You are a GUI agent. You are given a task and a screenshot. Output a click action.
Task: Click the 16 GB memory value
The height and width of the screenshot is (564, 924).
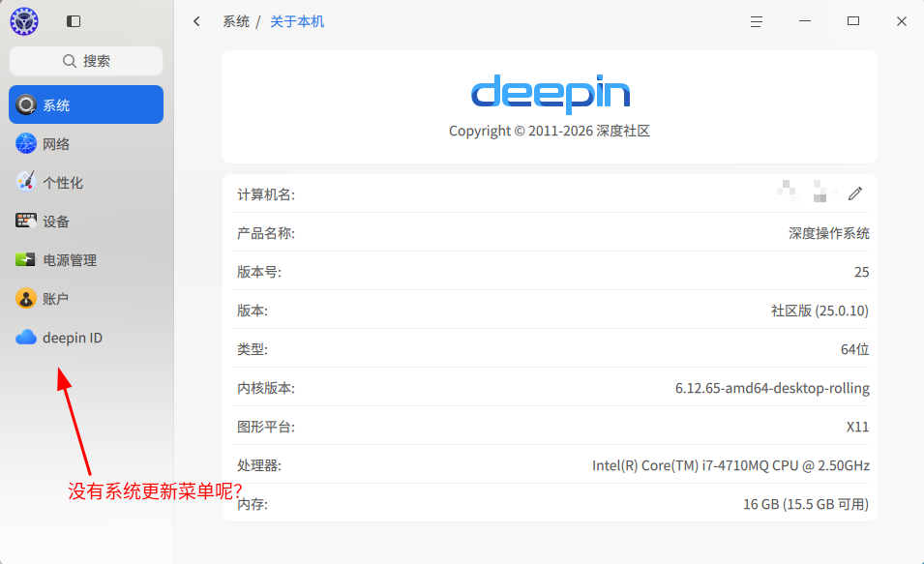[x=806, y=504]
